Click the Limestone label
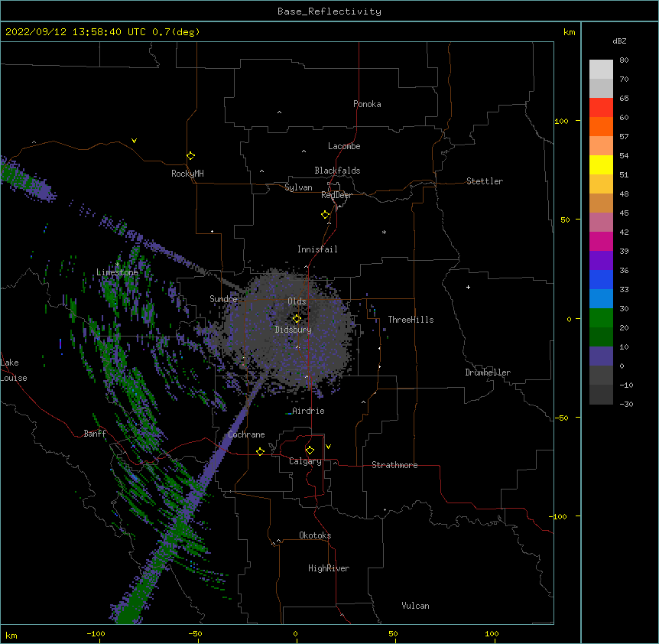Viewport: 659px width, 644px height. (x=117, y=272)
